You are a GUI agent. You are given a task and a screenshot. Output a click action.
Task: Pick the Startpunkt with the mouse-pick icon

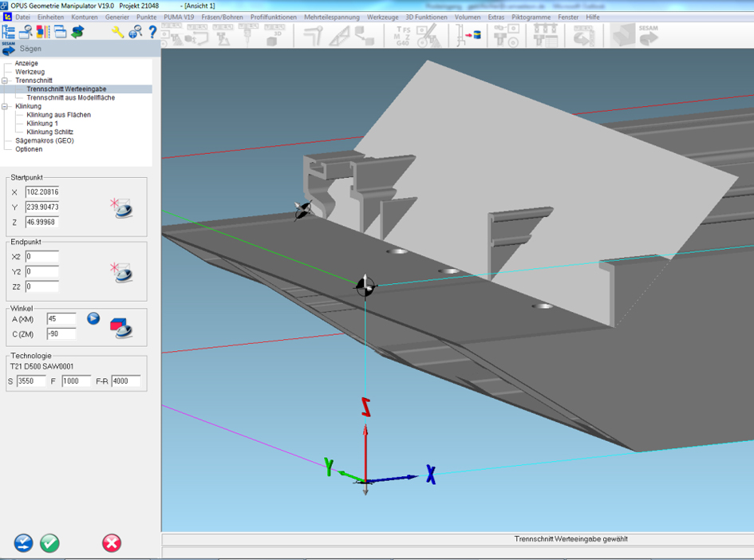pos(121,207)
